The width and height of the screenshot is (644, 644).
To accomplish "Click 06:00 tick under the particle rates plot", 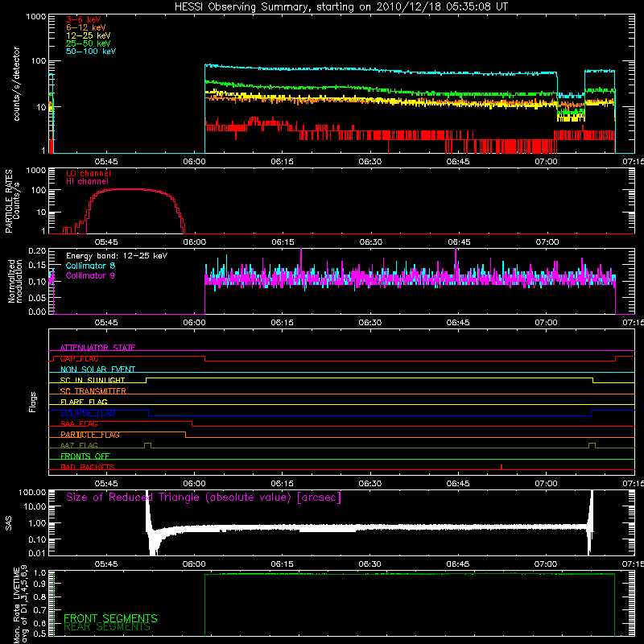I will coord(195,242).
